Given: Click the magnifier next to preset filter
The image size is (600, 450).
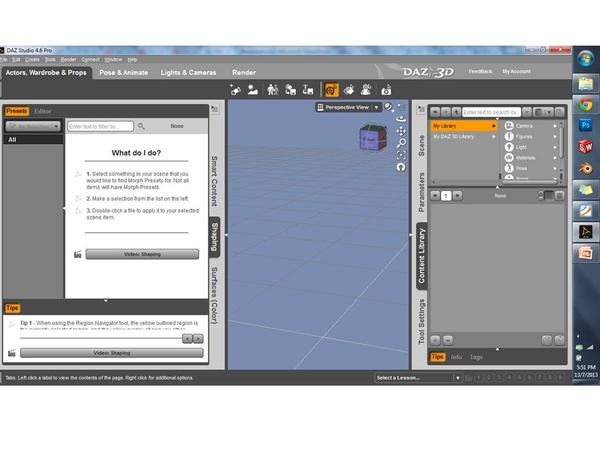Looking at the screenshot, I should pyautogui.click(x=141, y=126).
